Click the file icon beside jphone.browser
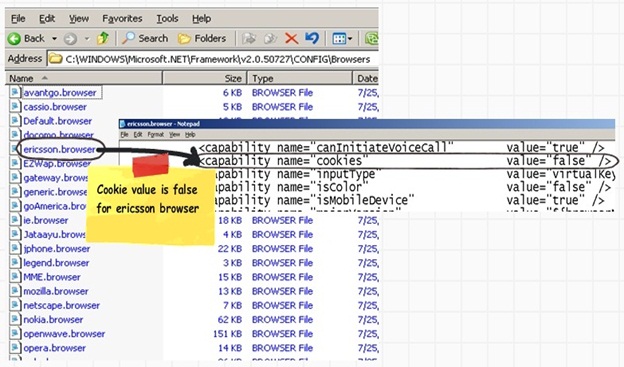 point(15,248)
